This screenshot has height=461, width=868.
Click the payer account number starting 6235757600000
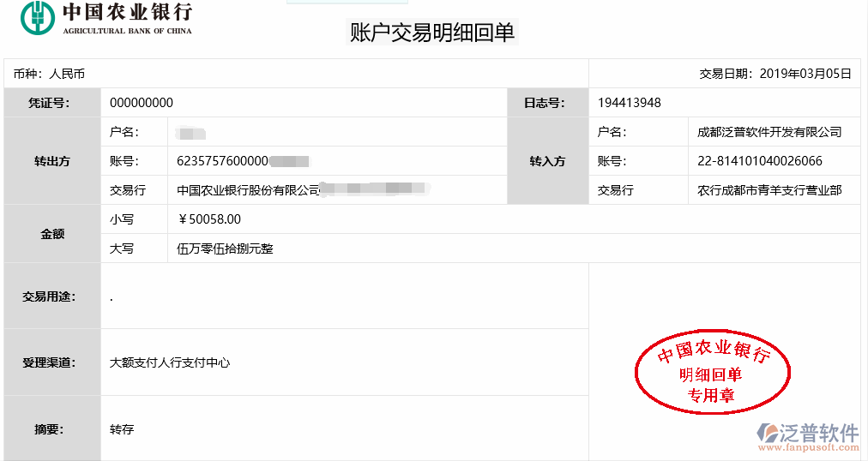223,161
